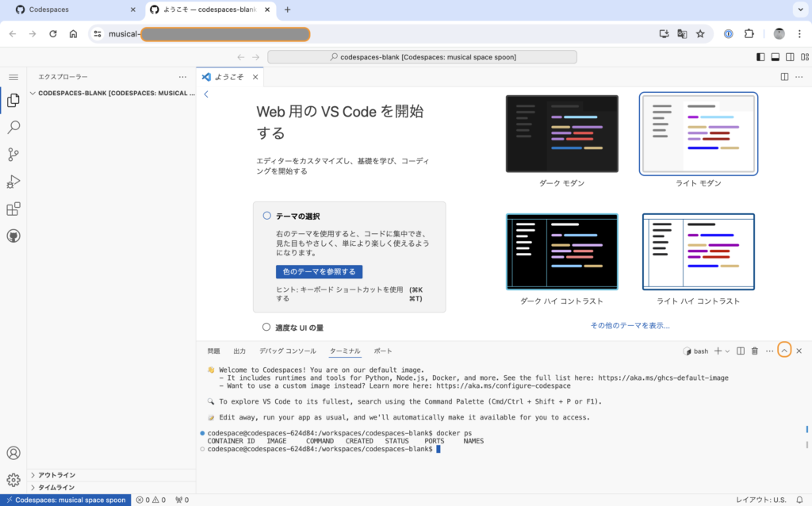Click the 色のテーマを参照する button
Viewport: 812px width, 506px height.
click(319, 271)
